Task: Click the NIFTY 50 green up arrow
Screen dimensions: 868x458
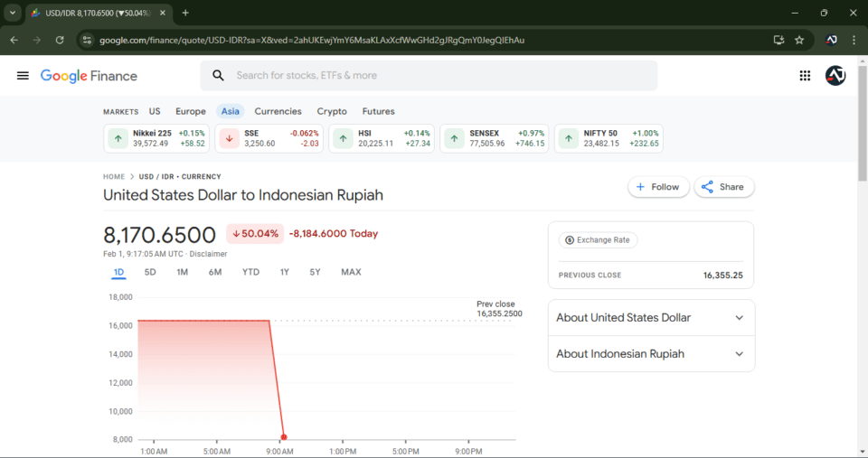Action: pyautogui.click(x=569, y=138)
